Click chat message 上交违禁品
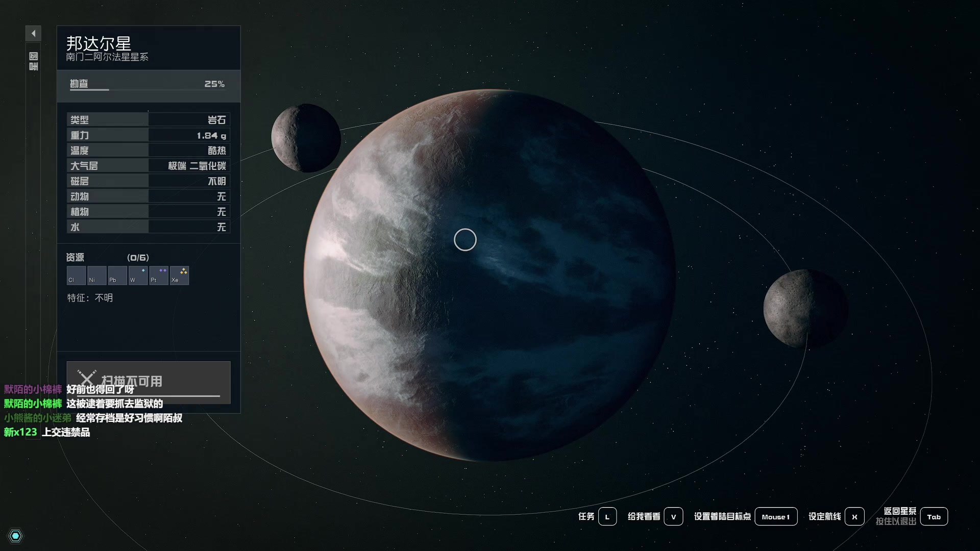The width and height of the screenshot is (980, 551). click(66, 432)
